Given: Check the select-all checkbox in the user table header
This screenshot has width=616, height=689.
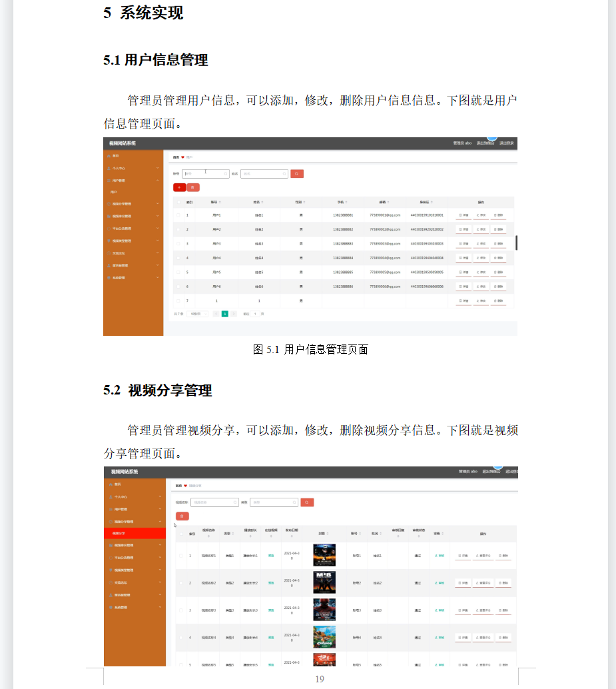Looking at the screenshot, I should (179, 202).
